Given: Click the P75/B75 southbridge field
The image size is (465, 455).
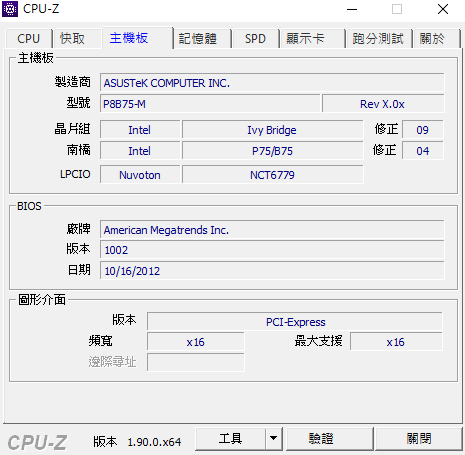Looking at the screenshot, I should 272,151.
